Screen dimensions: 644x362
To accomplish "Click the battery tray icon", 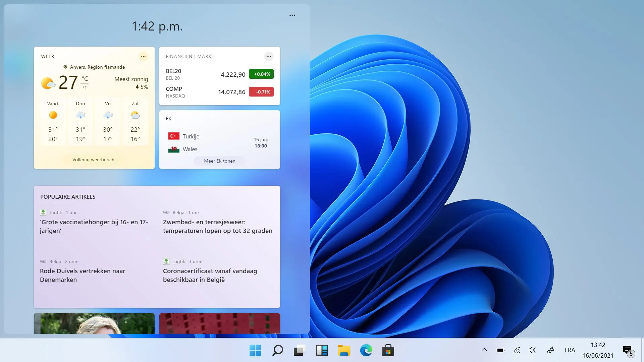I will click(500, 350).
